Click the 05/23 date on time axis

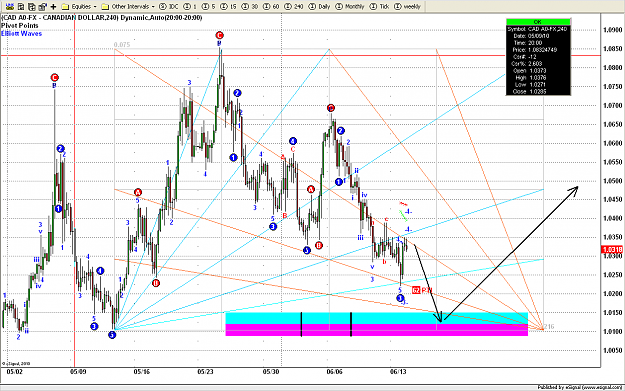click(205, 371)
